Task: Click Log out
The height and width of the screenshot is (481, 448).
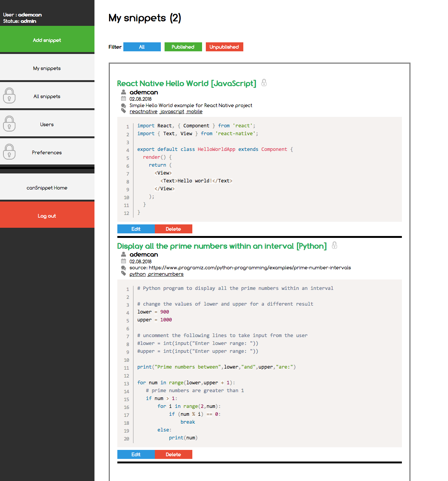Action: [47, 216]
